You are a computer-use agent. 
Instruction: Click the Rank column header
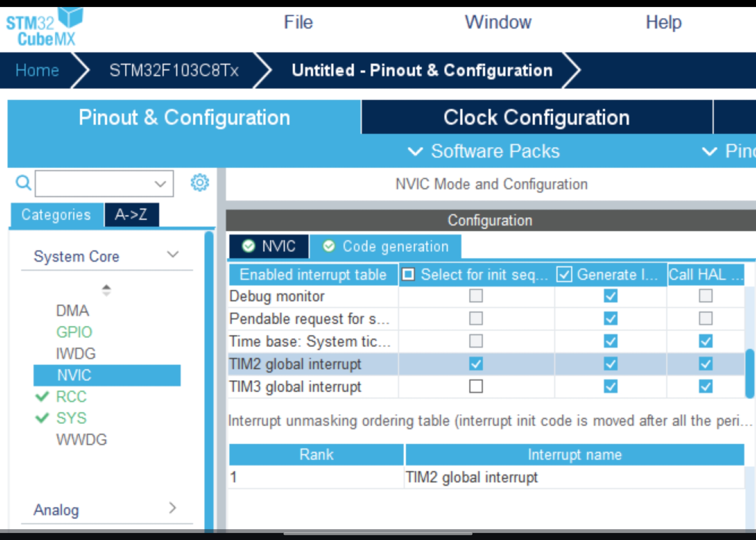(316, 454)
